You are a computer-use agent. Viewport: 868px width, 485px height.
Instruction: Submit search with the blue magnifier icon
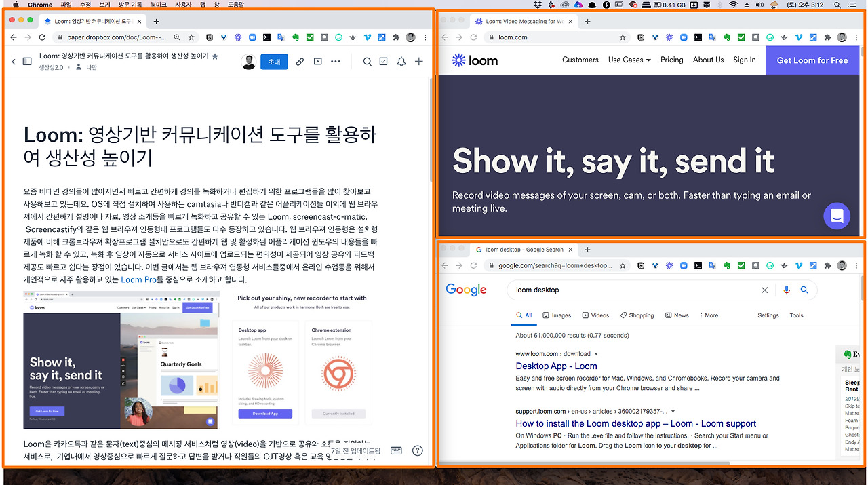click(x=804, y=290)
